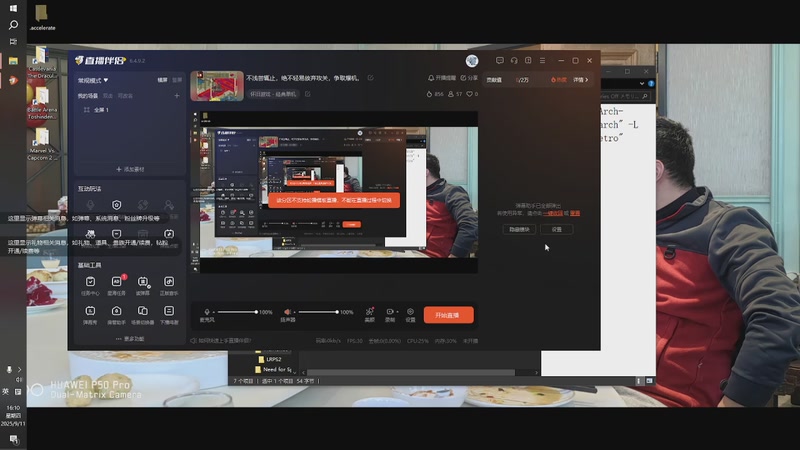Click the Explorer search box behind
The image size is (800, 450).
(623, 95)
